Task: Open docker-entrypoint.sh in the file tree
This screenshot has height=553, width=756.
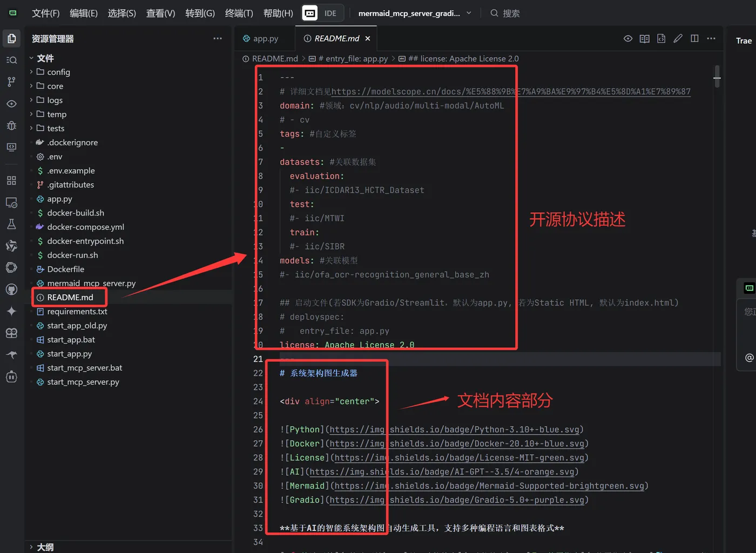Action: [85, 241]
